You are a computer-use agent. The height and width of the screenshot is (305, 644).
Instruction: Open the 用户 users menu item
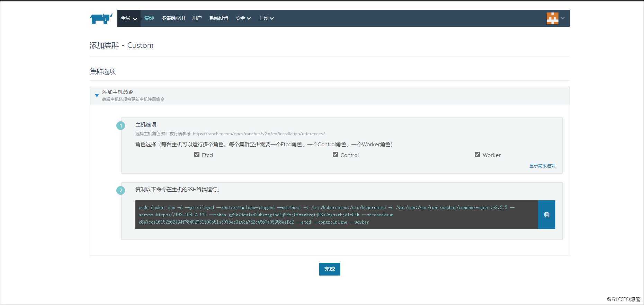tap(197, 18)
